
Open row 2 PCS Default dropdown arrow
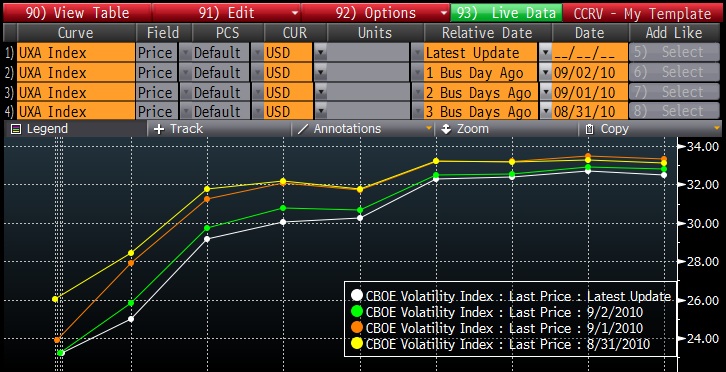pos(256,73)
